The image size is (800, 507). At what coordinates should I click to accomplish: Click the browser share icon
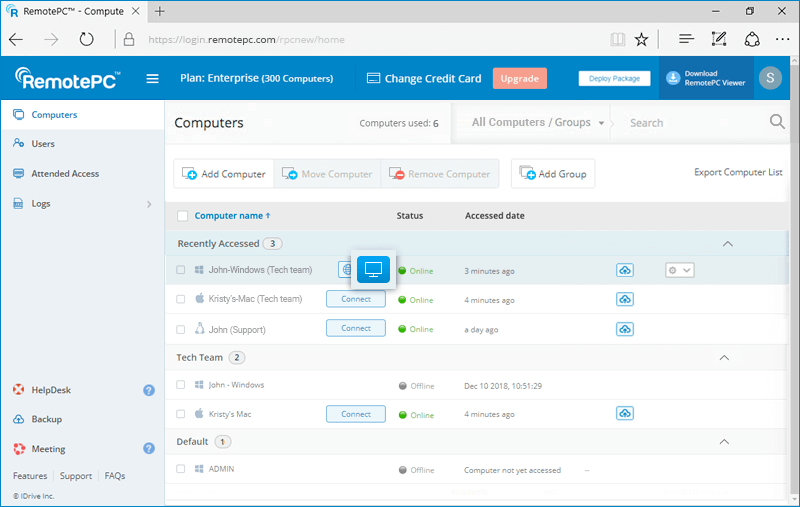click(x=752, y=39)
